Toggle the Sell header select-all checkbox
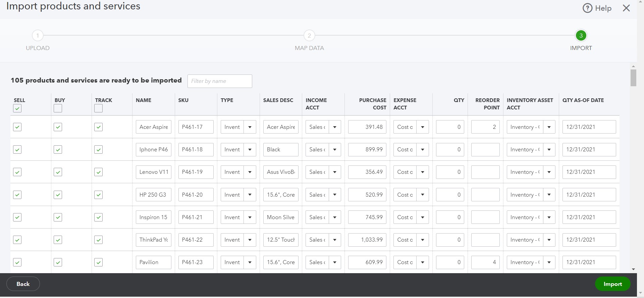Image resolution: width=644 pixels, height=298 pixels. click(x=17, y=108)
